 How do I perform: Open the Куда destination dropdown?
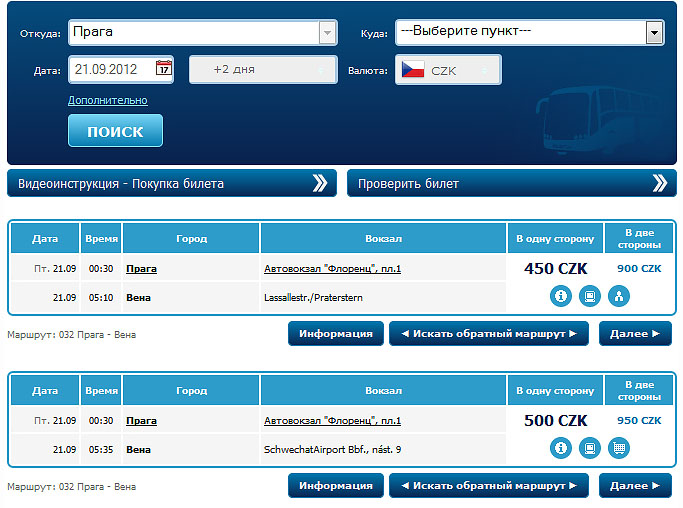tap(655, 33)
